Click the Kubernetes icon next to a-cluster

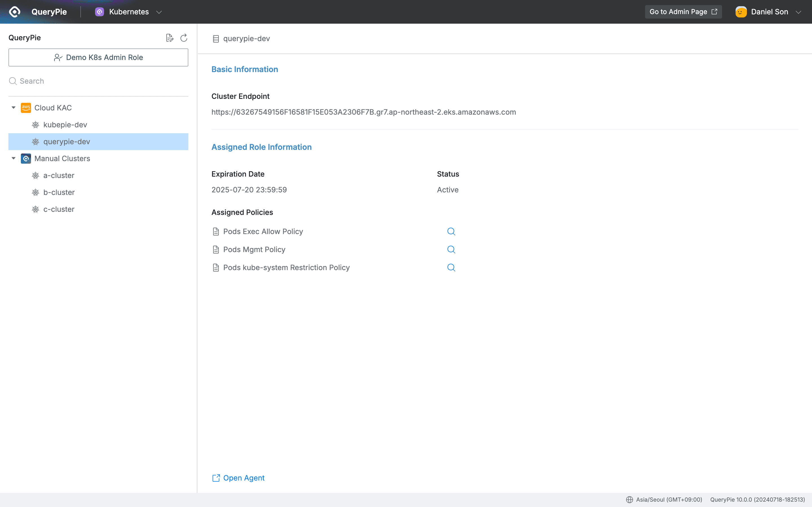coord(36,175)
